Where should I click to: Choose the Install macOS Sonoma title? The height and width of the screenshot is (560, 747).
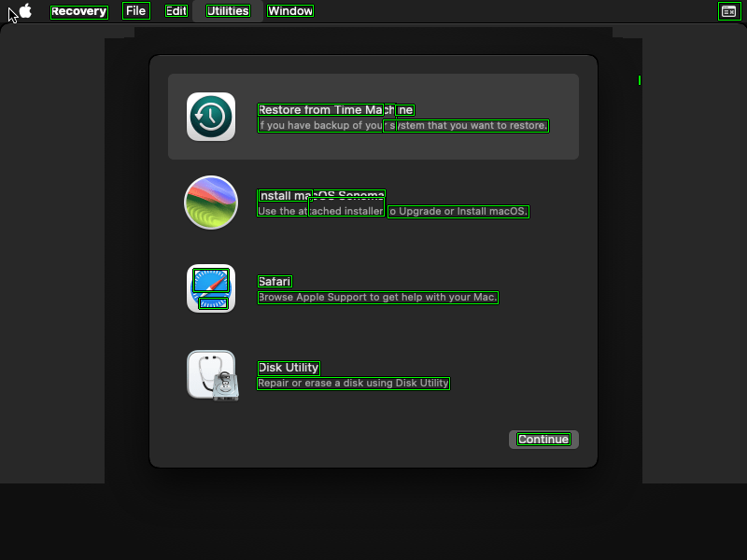pos(321,196)
